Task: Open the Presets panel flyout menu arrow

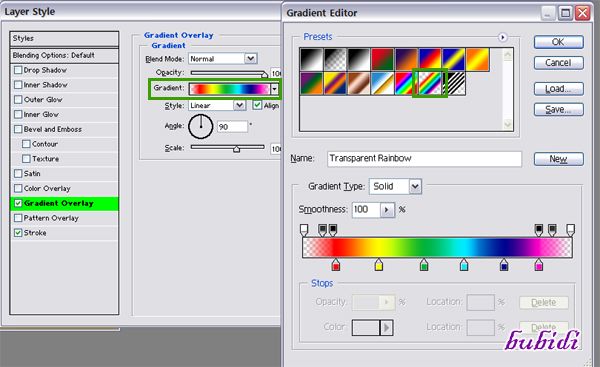Action: (x=502, y=37)
